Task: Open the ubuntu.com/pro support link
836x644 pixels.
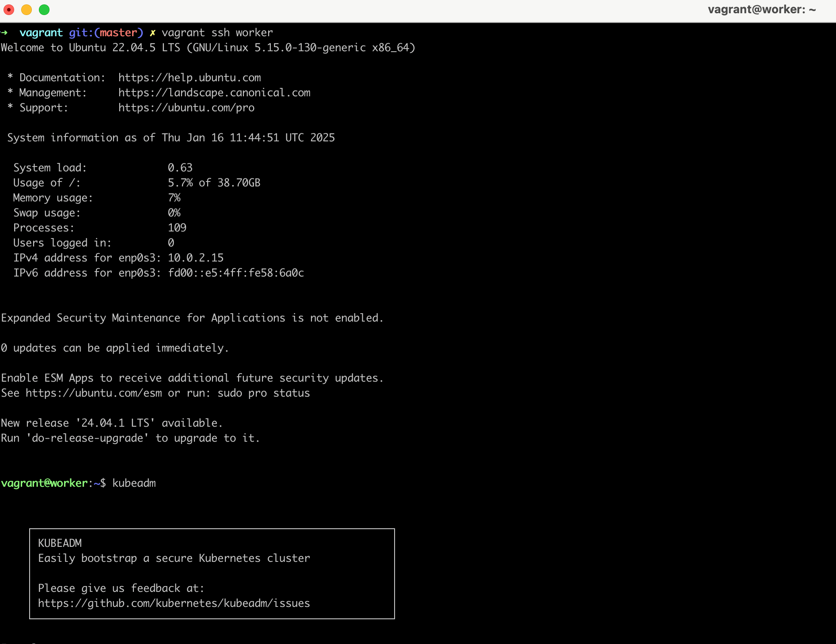Action: pyautogui.click(x=186, y=107)
